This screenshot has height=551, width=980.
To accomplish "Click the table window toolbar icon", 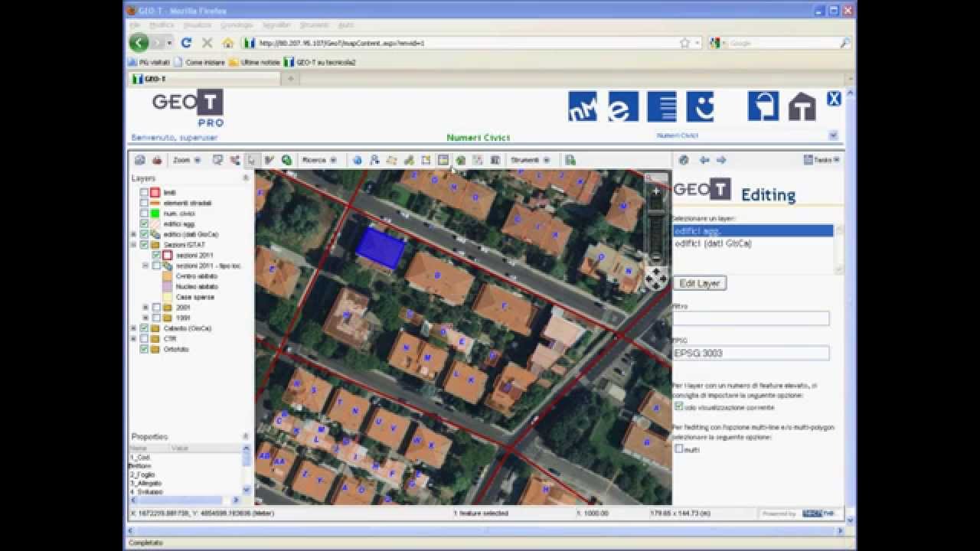I will [x=443, y=159].
